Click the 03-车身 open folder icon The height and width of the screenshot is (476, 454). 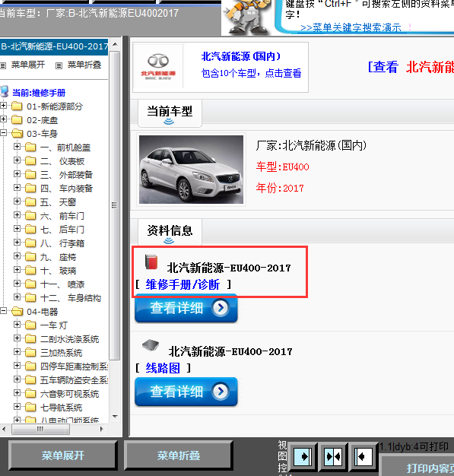pos(17,133)
